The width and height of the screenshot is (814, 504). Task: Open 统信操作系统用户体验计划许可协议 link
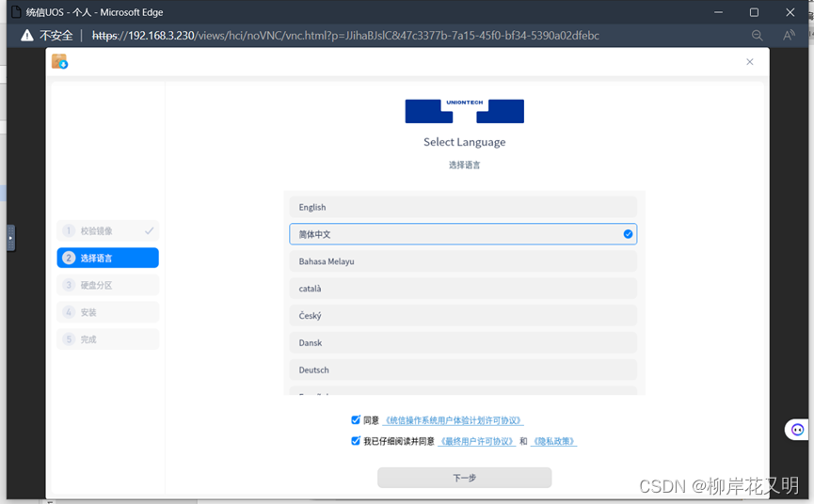[452, 420]
